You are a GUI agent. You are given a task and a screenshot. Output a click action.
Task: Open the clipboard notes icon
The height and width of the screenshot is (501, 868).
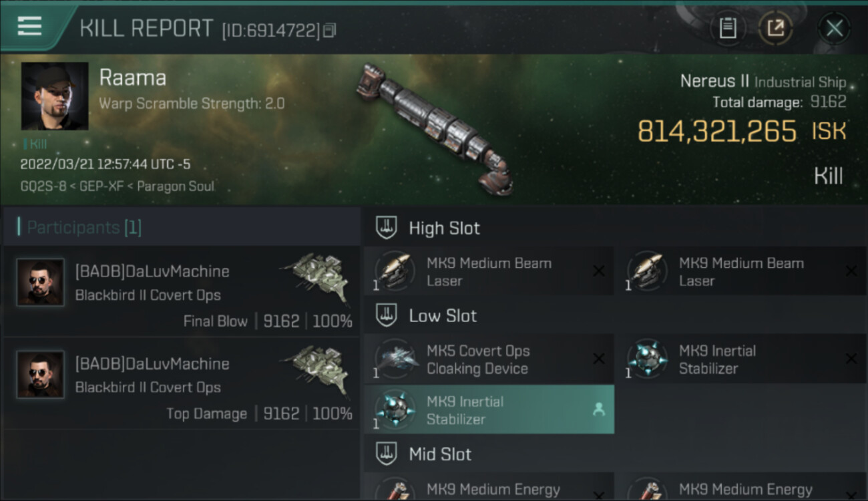(728, 29)
